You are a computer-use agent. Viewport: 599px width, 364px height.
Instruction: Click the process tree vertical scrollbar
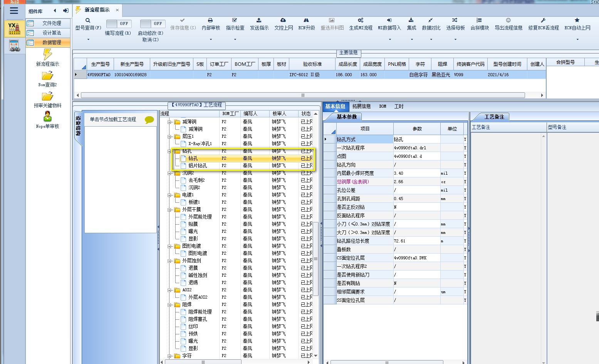(x=315, y=259)
